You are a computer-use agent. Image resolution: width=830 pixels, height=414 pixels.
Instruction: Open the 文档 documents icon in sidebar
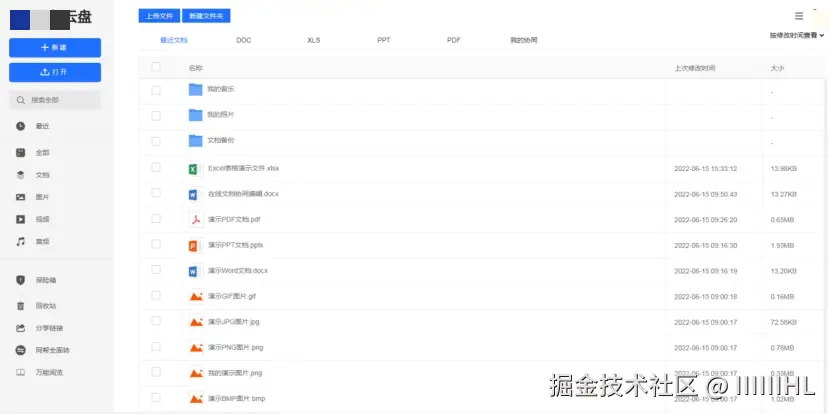(21, 175)
